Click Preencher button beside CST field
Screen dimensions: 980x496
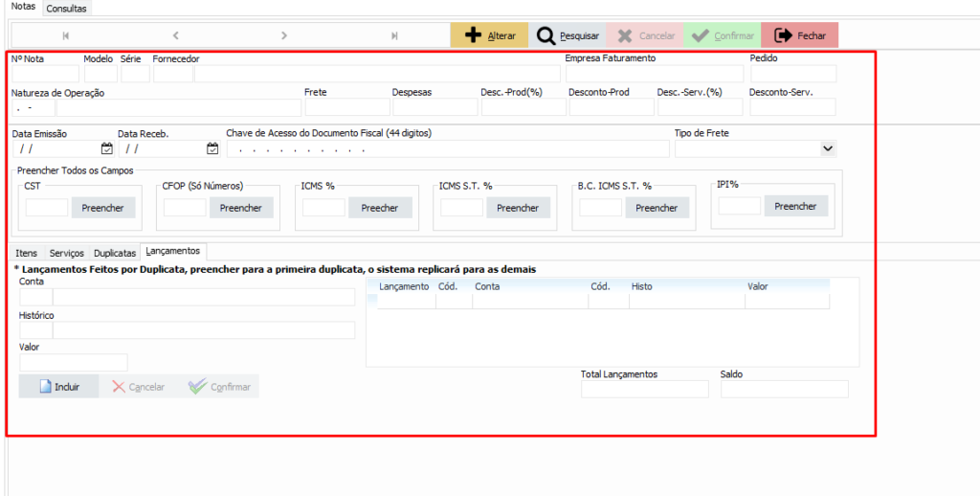pos(104,208)
